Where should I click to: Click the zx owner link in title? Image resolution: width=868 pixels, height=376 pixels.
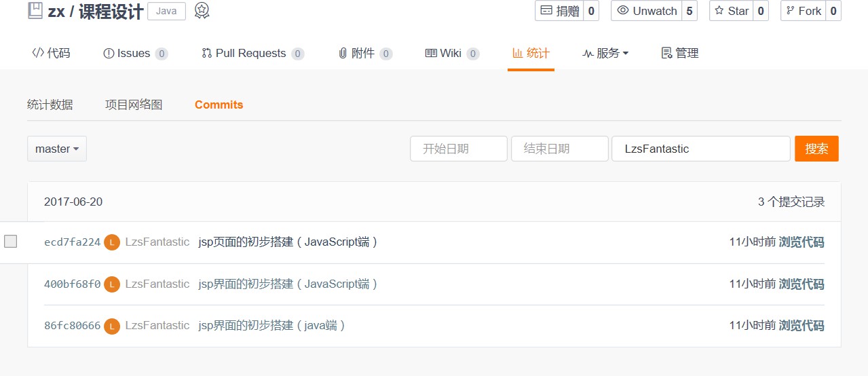pyautogui.click(x=56, y=12)
